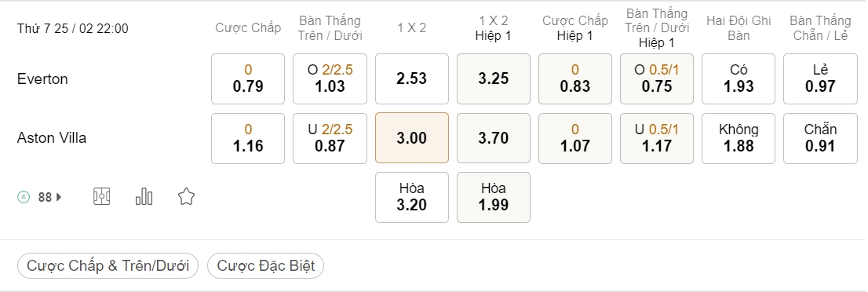Select full-time draw Hòa 3.20
Image resolution: width=868 pixels, height=292 pixels.
(412, 197)
